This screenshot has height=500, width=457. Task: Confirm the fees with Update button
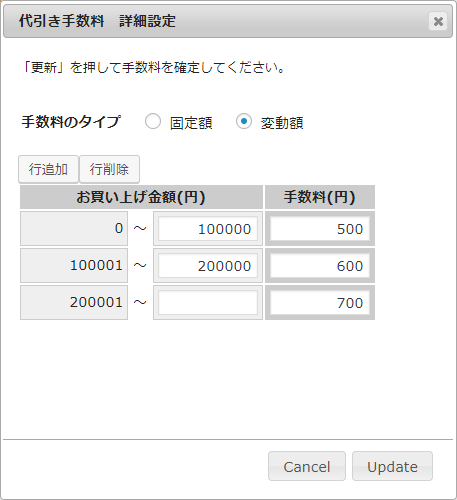392,466
